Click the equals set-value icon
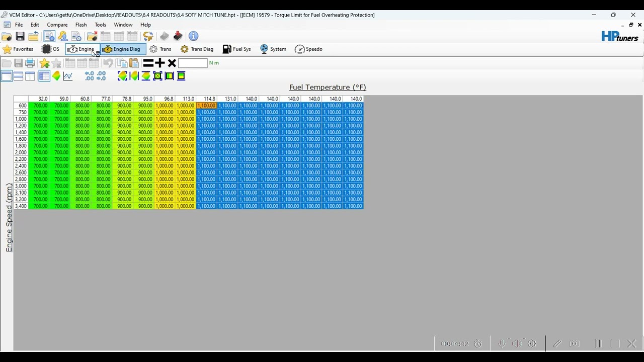644x362 pixels. [x=148, y=63]
